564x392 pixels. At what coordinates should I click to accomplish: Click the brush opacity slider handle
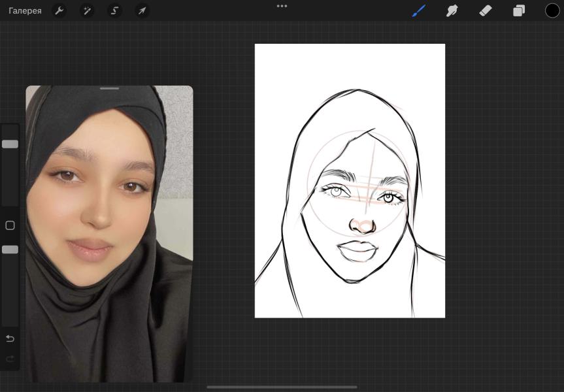click(10, 250)
